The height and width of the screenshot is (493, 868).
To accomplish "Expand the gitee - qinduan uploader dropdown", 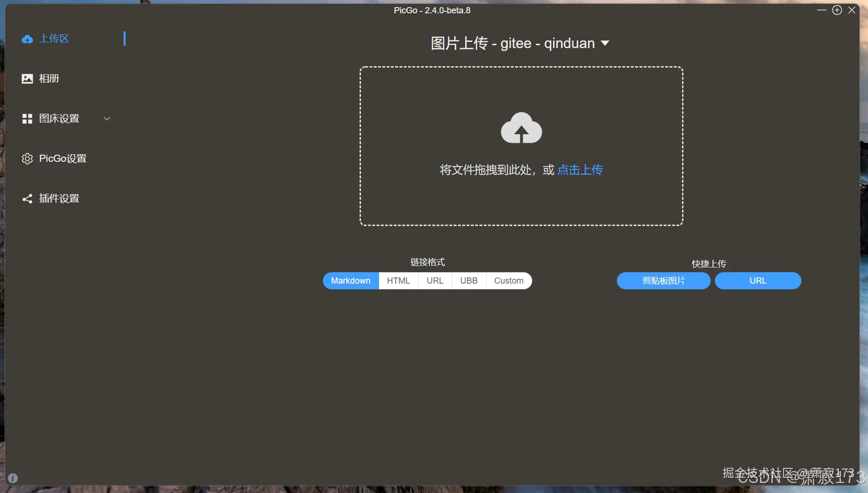I will click(605, 43).
